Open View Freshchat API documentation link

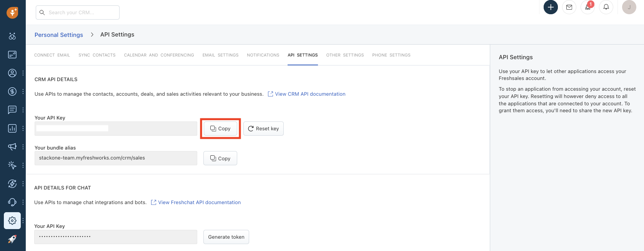click(200, 203)
